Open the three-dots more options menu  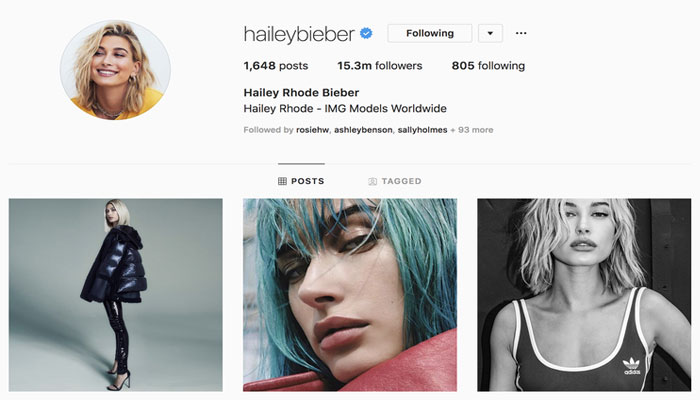click(x=521, y=33)
